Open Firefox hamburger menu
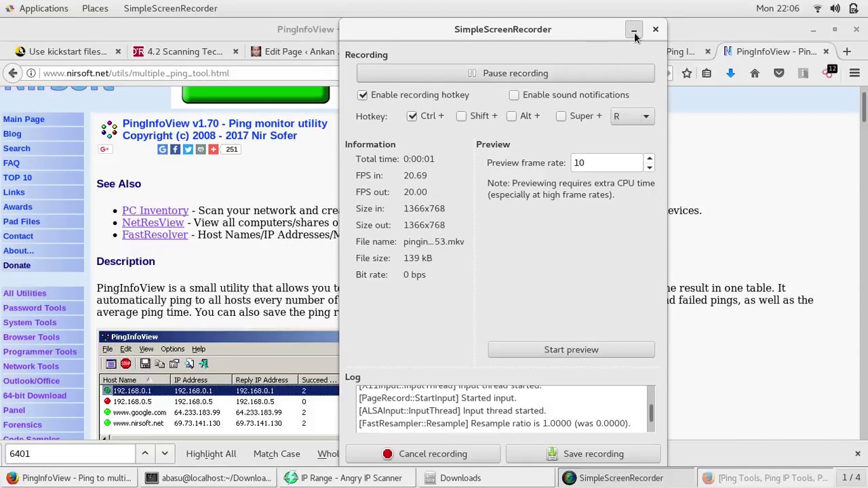This screenshot has width=868, height=488. click(x=854, y=73)
